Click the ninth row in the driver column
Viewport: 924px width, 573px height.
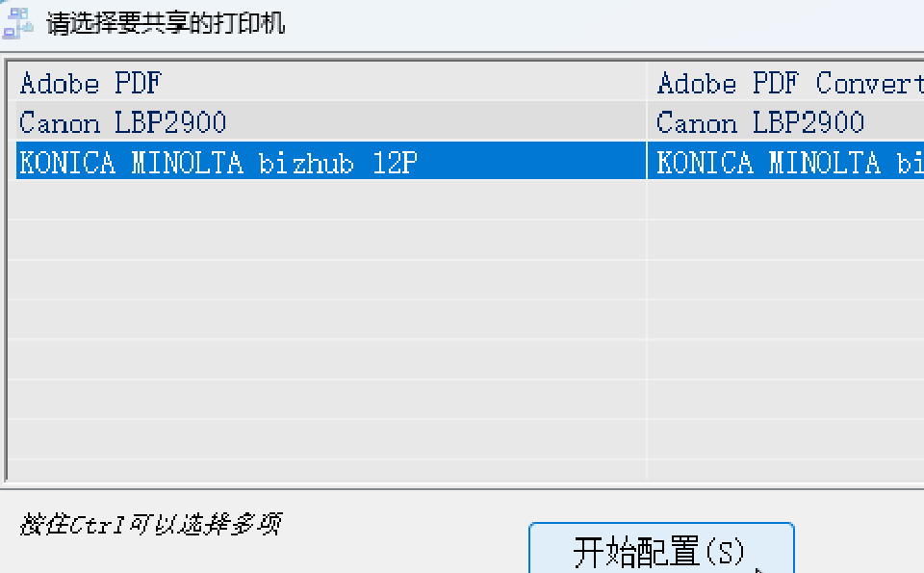pyautogui.click(x=784, y=399)
